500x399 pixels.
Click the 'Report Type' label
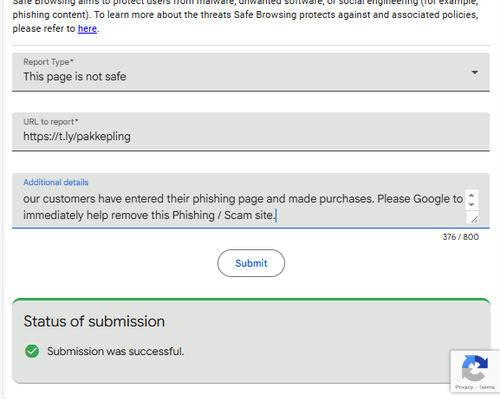pos(48,62)
